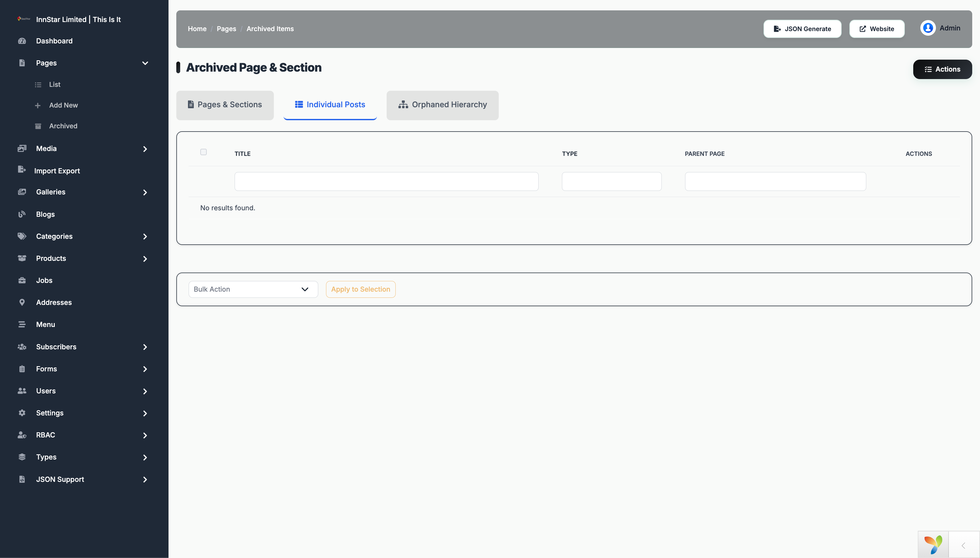Click the Admin user avatar icon
The width and height of the screenshot is (980, 558).
coord(928,28)
